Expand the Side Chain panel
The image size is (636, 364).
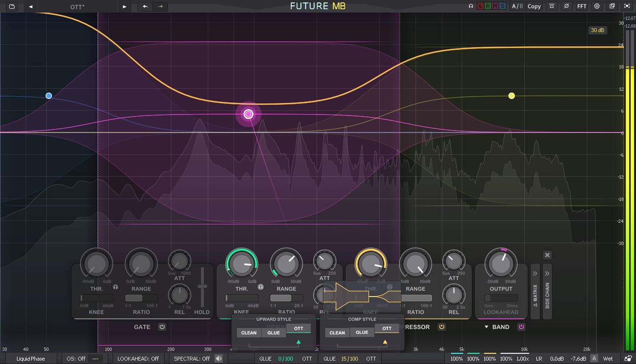click(x=547, y=292)
